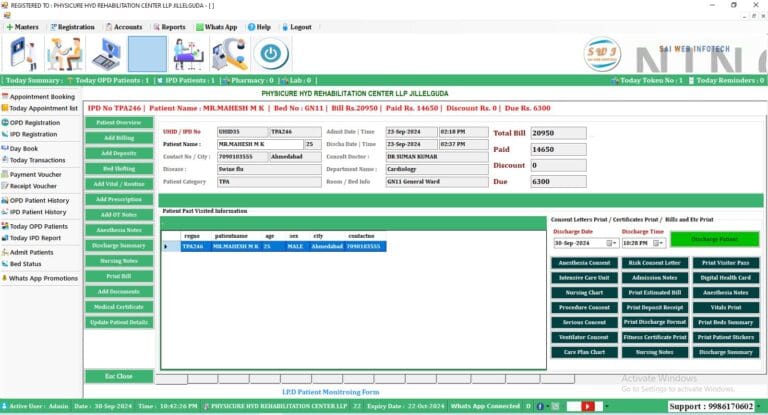Open the computer workstation toolbar icon
The image size is (768, 415).
105,54
